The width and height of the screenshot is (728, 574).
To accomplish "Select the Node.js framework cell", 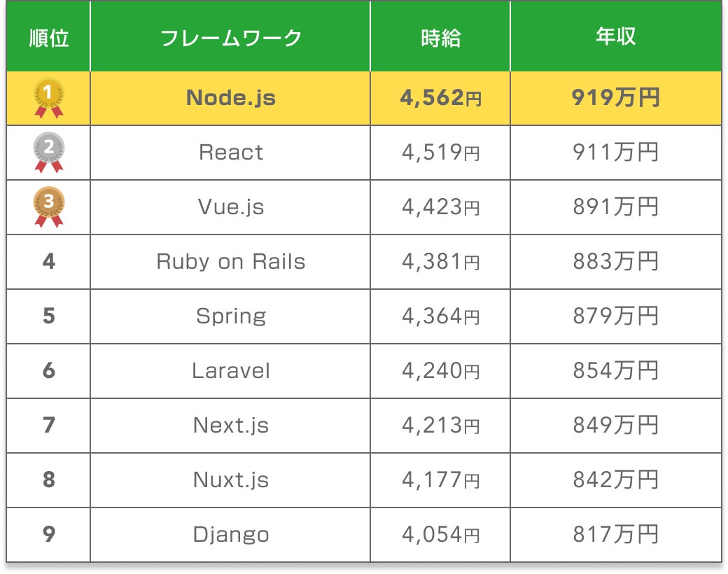I will [231, 98].
